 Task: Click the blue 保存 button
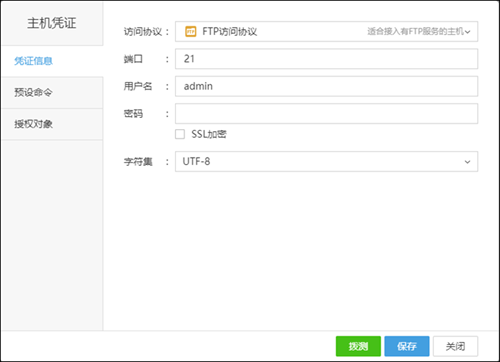click(x=407, y=346)
